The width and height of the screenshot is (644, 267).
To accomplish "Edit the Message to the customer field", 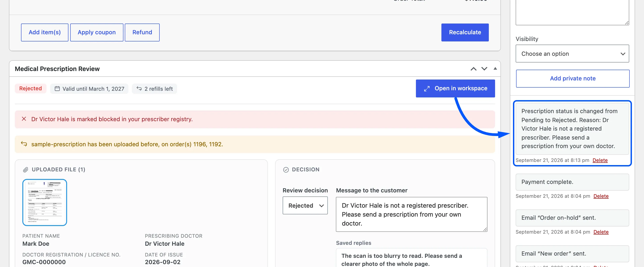I will point(411,214).
